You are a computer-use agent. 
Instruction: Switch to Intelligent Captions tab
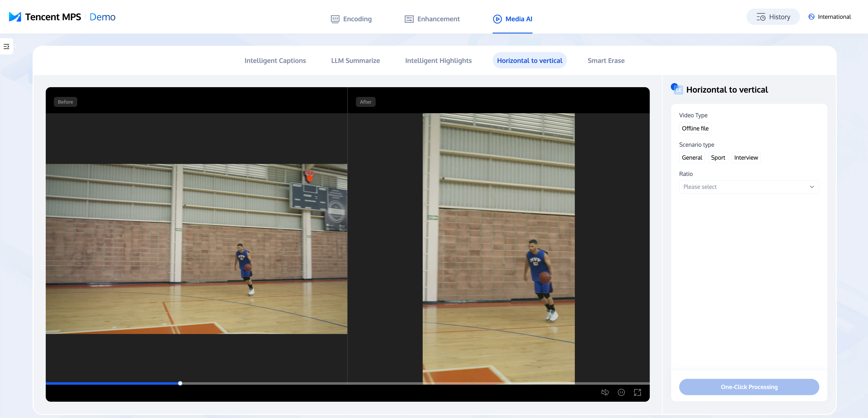point(275,61)
